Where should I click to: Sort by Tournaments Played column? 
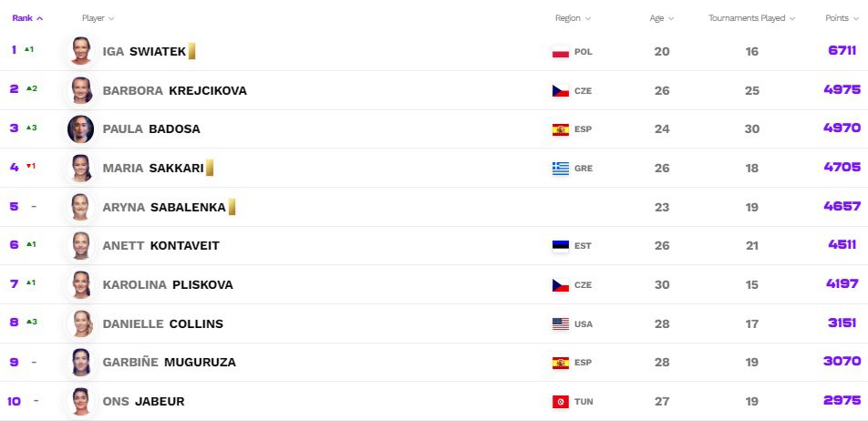[x=751, y=18]
